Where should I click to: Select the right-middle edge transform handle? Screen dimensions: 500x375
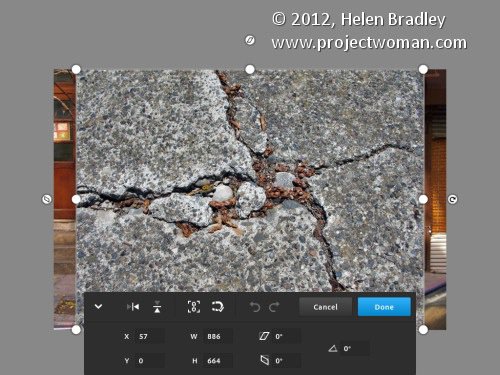tap(423, 199)
